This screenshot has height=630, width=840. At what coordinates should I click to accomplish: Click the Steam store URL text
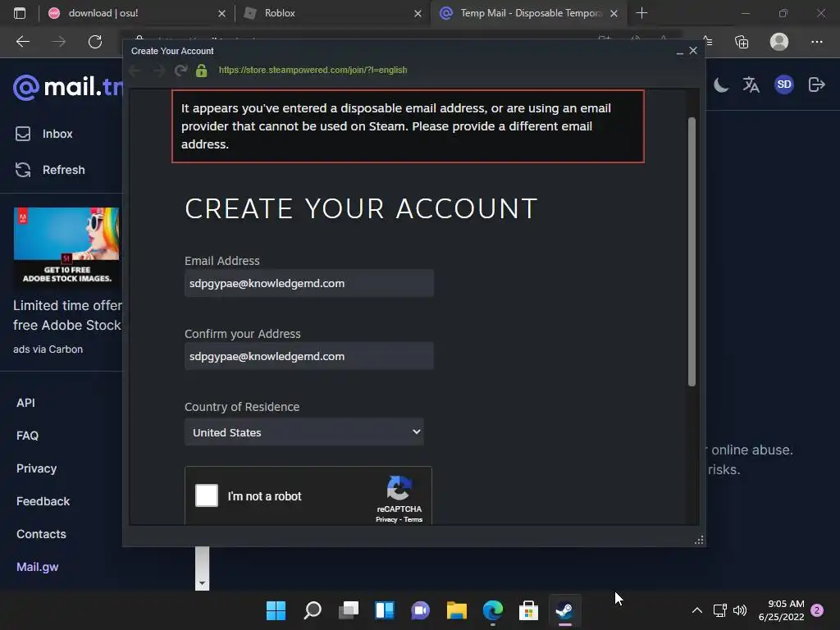pos(313,71)
